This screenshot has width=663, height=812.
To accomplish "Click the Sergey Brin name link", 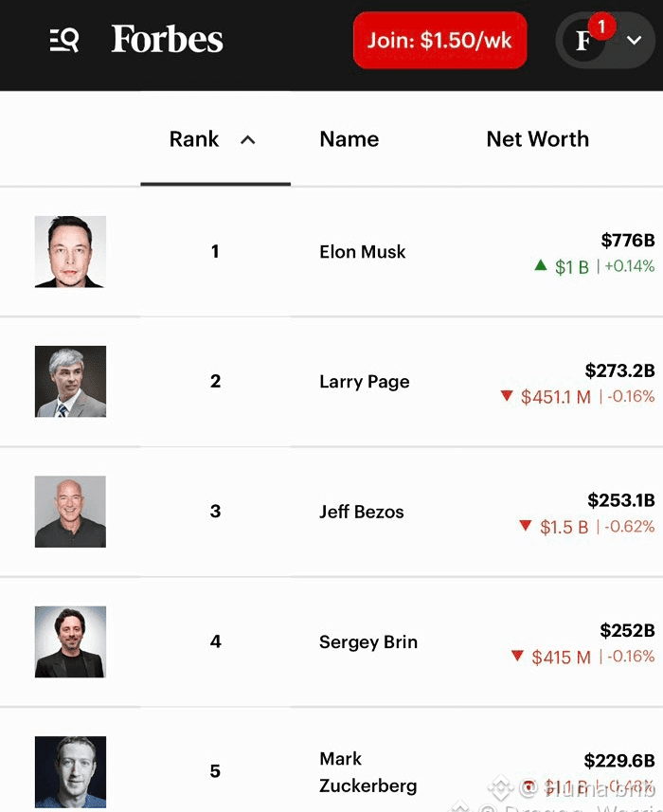I will (368, 642).
